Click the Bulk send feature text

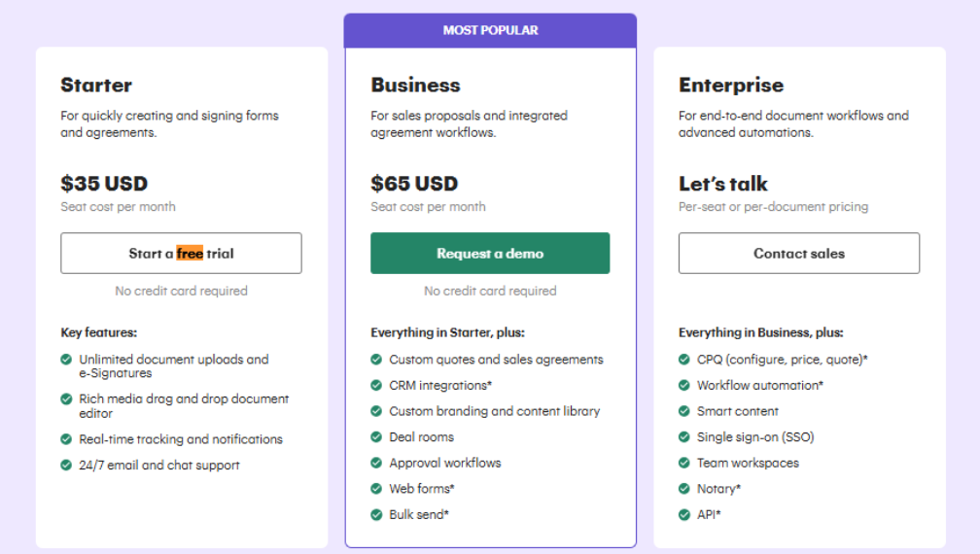pos(418,514)
